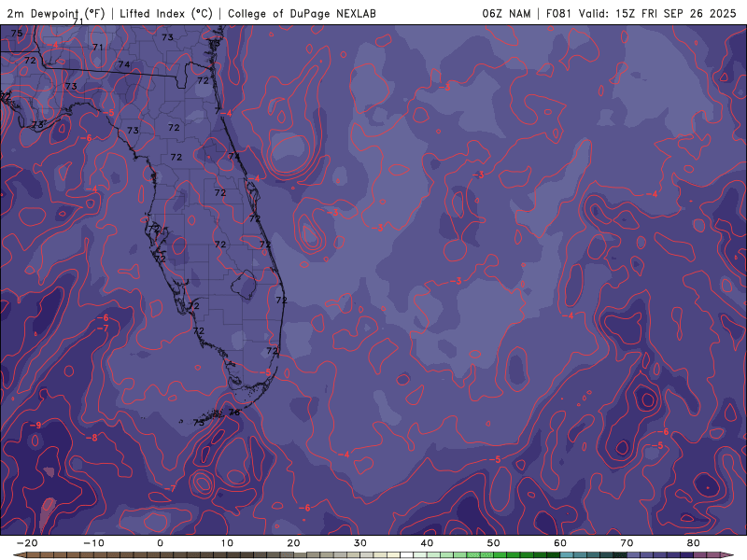Click the 'F081' forecast hour label

(x=558, y=13)
